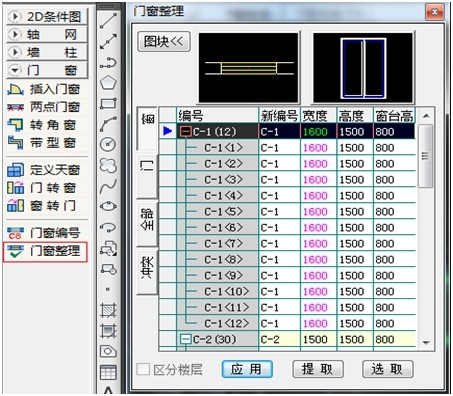Click 带型窗 strip window command
This screenshot has height=396, width=453.
43,143
